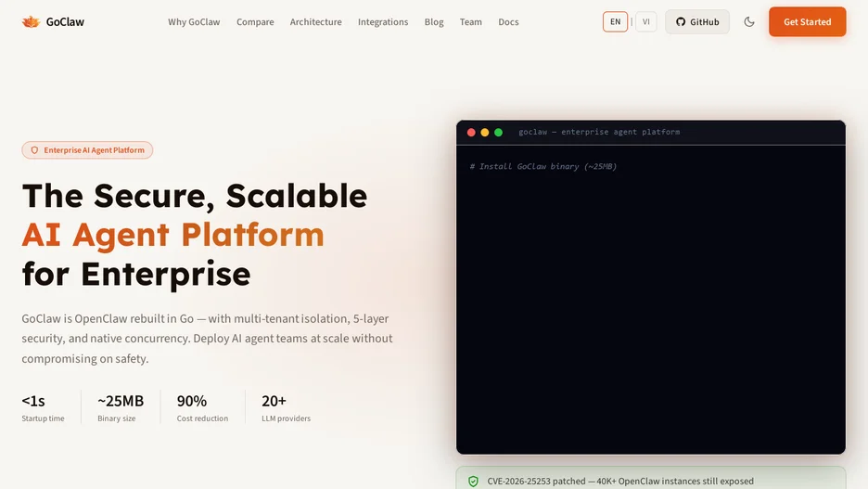868x489 pixels.
Task: Click the shield icon in Enterprise badge
Action: 34,150
